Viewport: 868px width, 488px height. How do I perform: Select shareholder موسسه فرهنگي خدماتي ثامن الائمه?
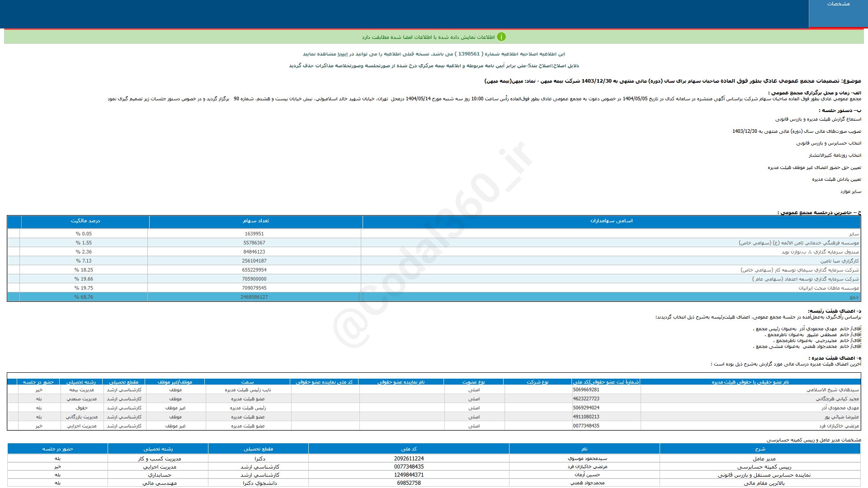(x=799, y=243)
